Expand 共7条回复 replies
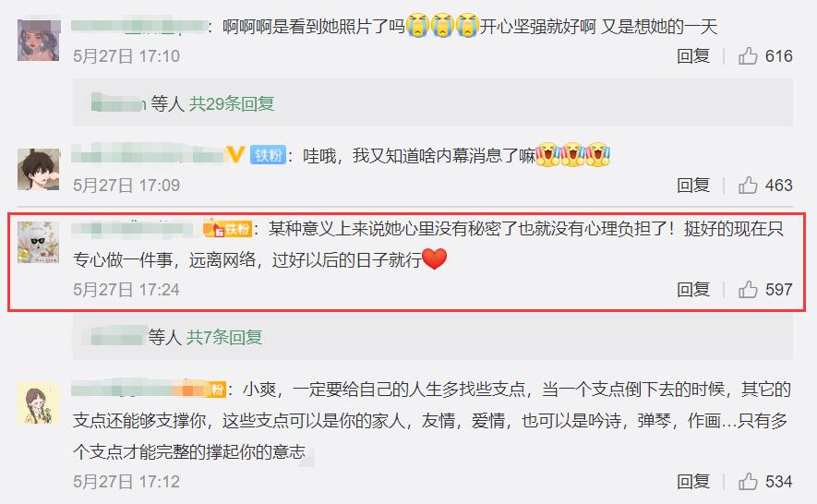817x504 pixels. coord(224,337)
